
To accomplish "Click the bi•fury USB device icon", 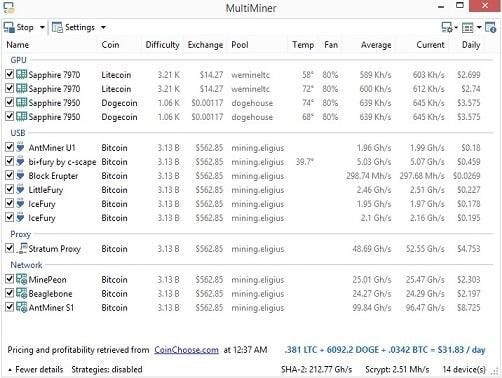I will (x=21, y=161).
